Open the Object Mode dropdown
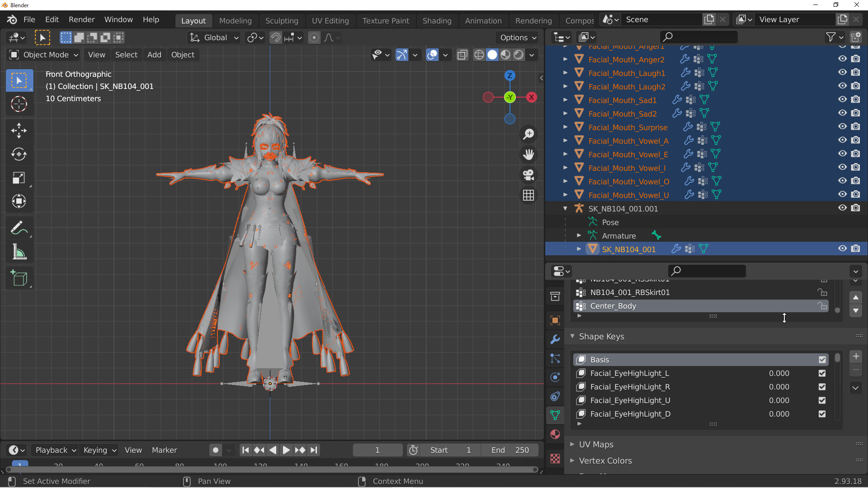This screenshot has height=488, width=868. (44, 55)
